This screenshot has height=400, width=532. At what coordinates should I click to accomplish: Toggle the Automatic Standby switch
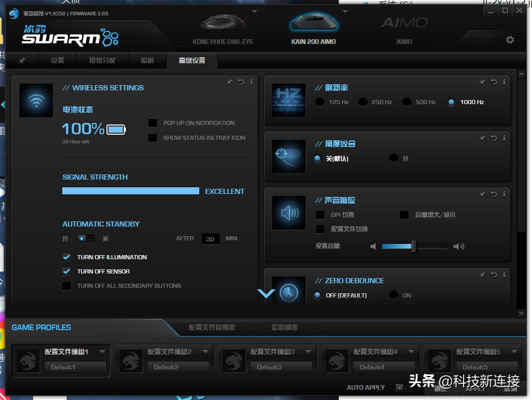click(x=86, y=238)
